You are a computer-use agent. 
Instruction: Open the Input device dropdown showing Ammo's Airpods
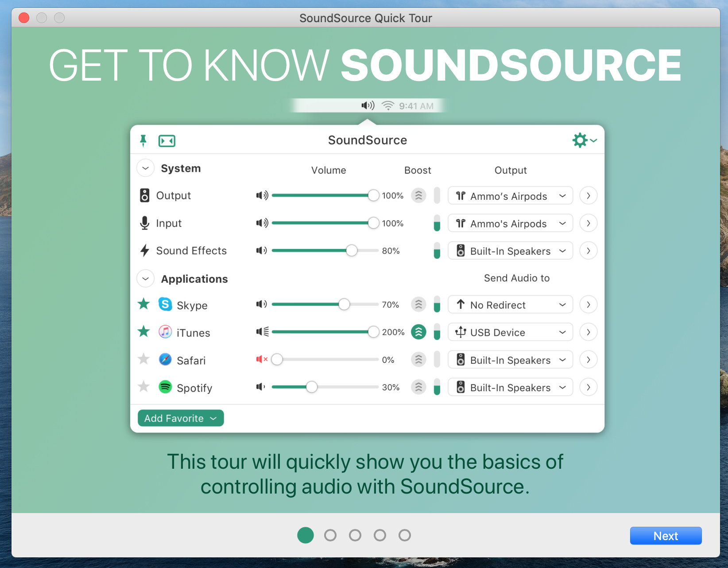coord(511,223)
